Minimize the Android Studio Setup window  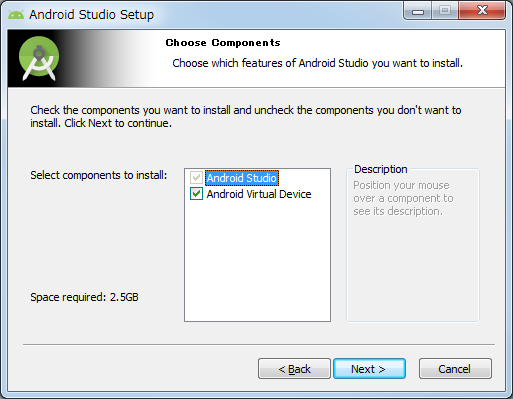pyautogui.click(x=418, y=11)
